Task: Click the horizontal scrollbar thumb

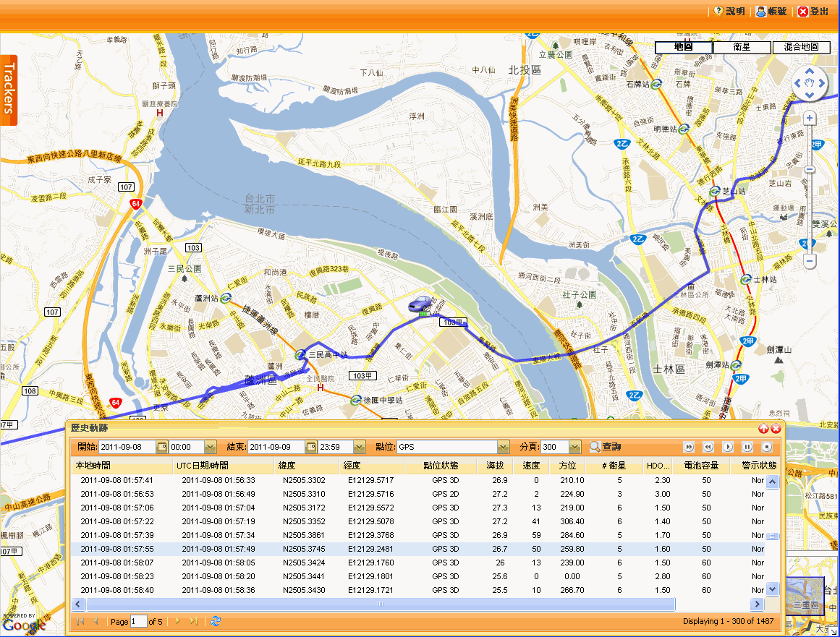Action: (x=381, y=604)
